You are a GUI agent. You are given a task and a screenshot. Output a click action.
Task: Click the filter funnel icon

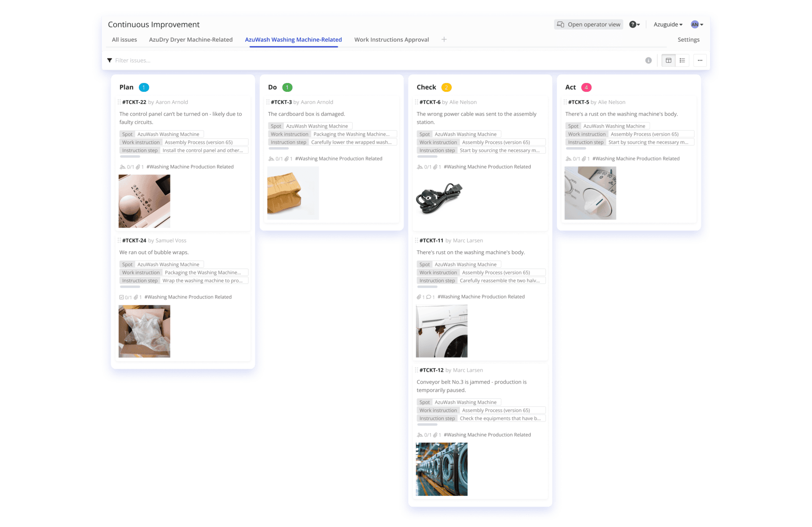(x=110, y=60)
